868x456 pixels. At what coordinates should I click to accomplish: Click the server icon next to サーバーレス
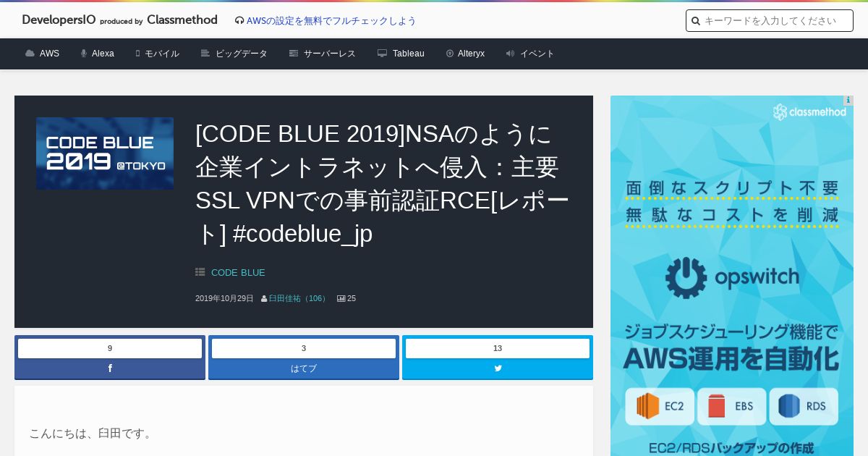[x=294, y=54]
